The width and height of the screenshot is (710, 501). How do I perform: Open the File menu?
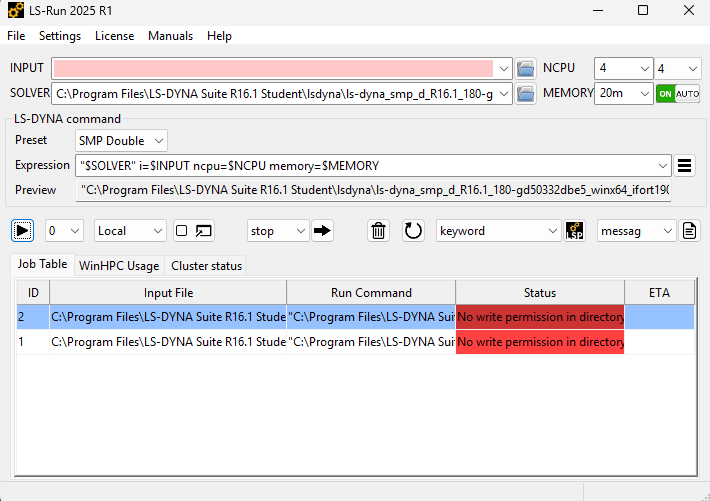pos(16,36)
